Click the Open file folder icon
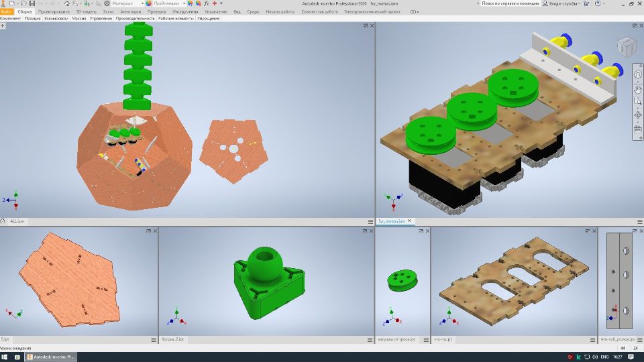The image size is (644, 362). [x=23, y=3]
